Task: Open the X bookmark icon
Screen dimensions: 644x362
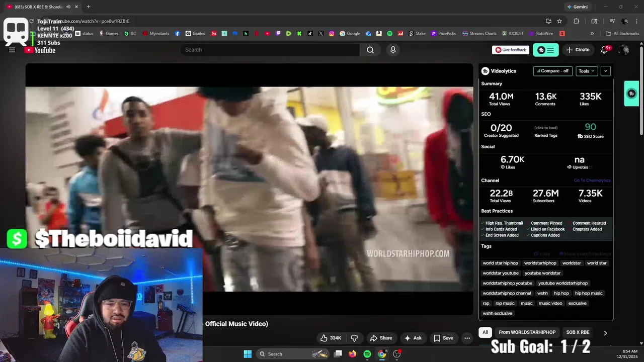Action: click(321, 34)
